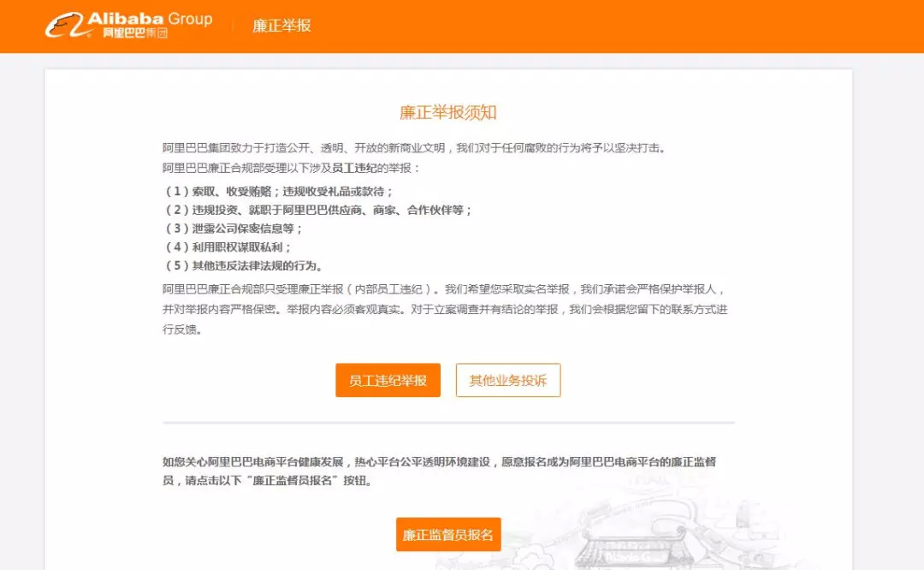Viewport: 924px width, 570px height.
Task: Click the horizontal divider below the buttons
Action: point(448,423)
